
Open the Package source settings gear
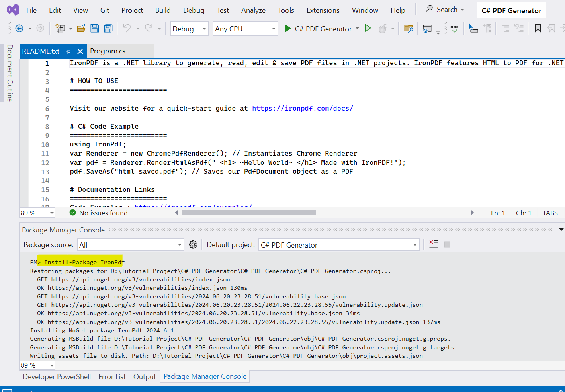[x=193, y=244]
